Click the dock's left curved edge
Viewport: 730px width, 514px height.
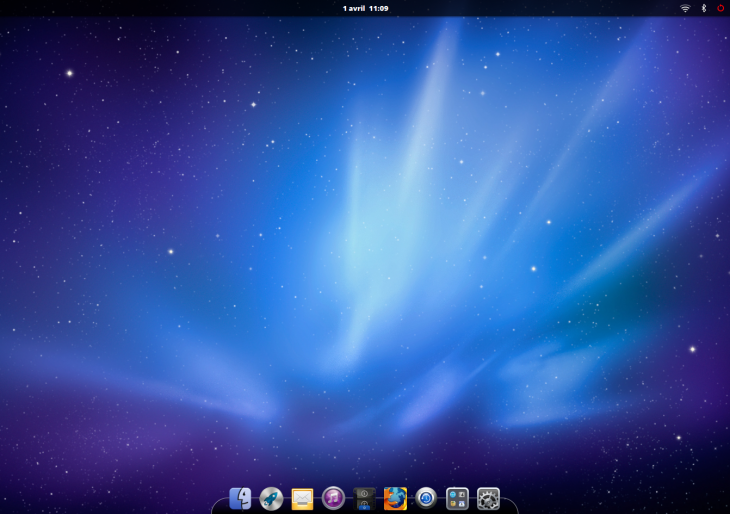[217, 506]
